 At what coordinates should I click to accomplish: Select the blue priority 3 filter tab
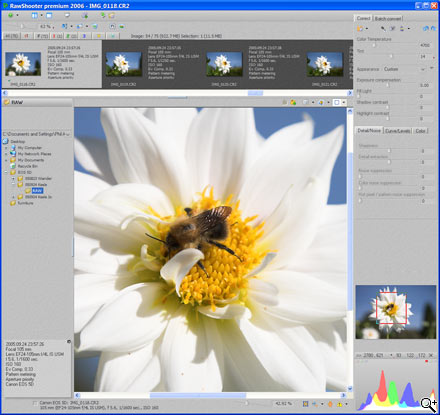[84, 36]
